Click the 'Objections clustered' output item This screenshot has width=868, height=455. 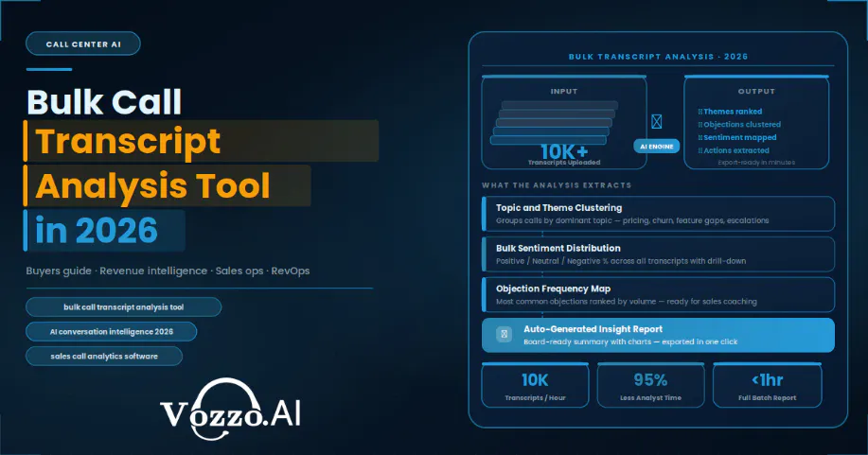[x=739, y=125]
